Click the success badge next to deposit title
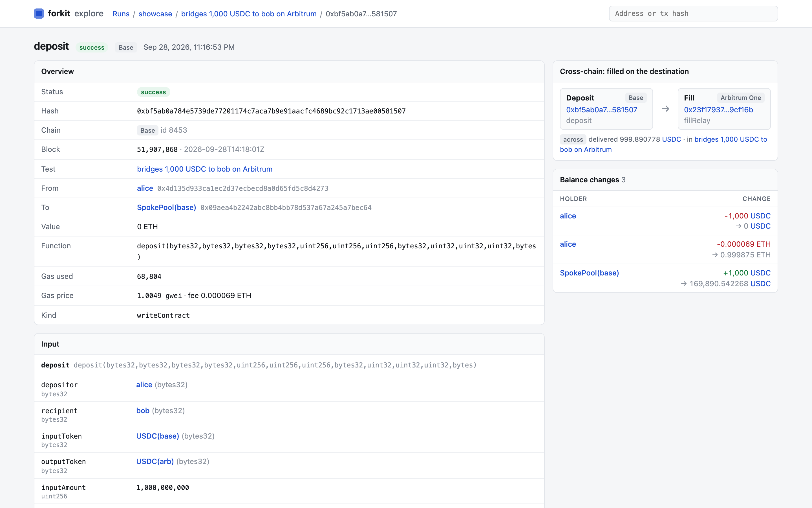Screen dimensions: 812x508 92,47
